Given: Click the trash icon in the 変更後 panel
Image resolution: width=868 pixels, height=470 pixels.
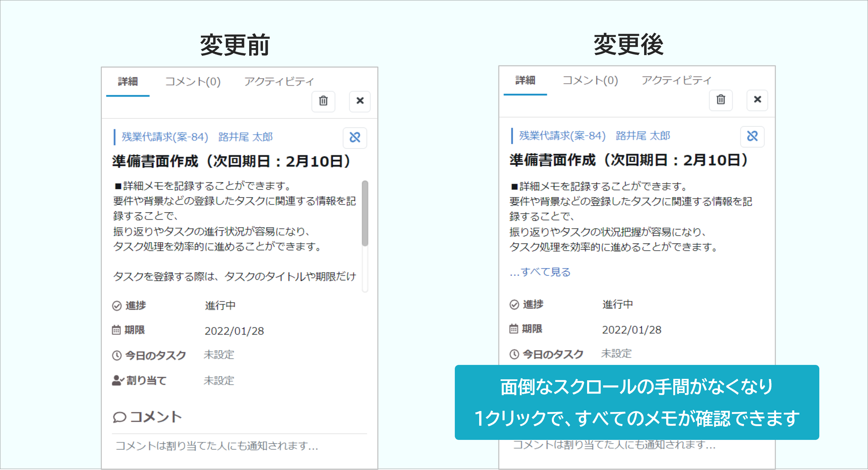Looking at the screenshot, I should 720,100.
